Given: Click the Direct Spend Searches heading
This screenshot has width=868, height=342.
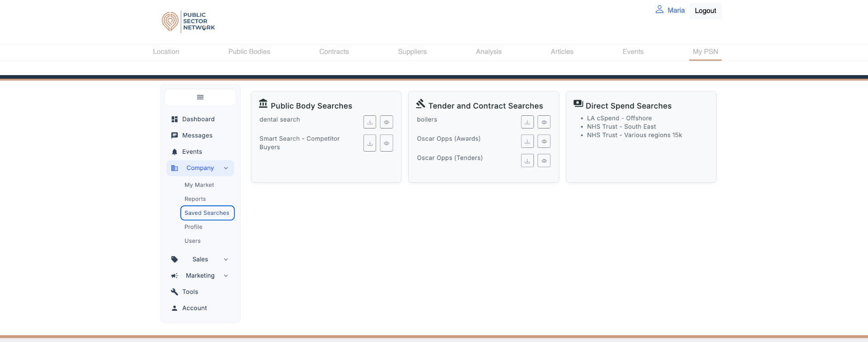Looking at the screenshot, I should 628,106.
